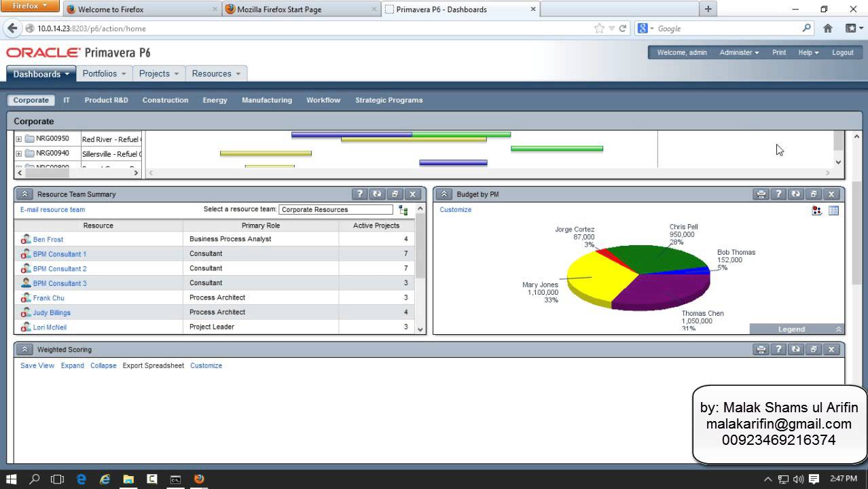Click the resource team selector tree icon
The height and width of the screenshot is (489, 868).
point(403,210)
